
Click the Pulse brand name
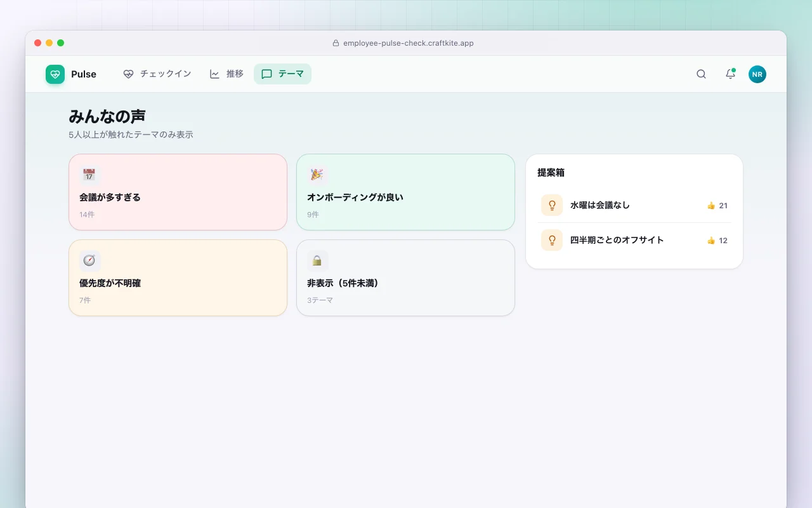click(84, 74)
